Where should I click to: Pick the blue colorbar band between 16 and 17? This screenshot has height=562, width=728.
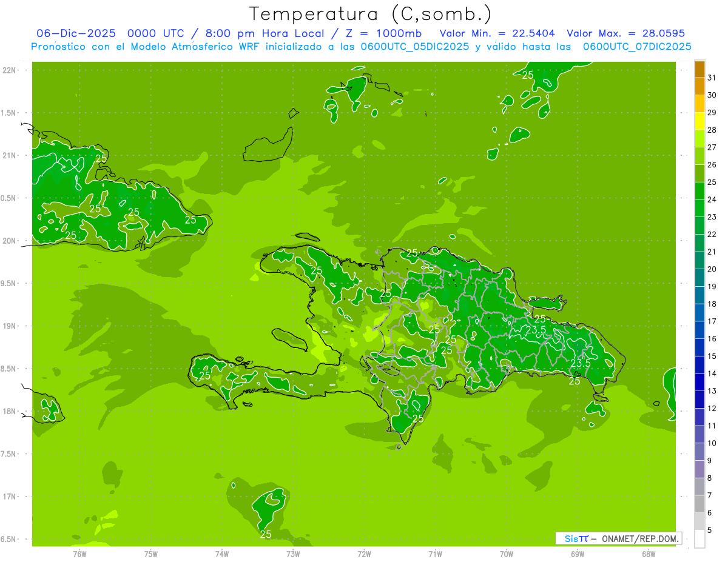pyautogui.click(x=699, y=330)
